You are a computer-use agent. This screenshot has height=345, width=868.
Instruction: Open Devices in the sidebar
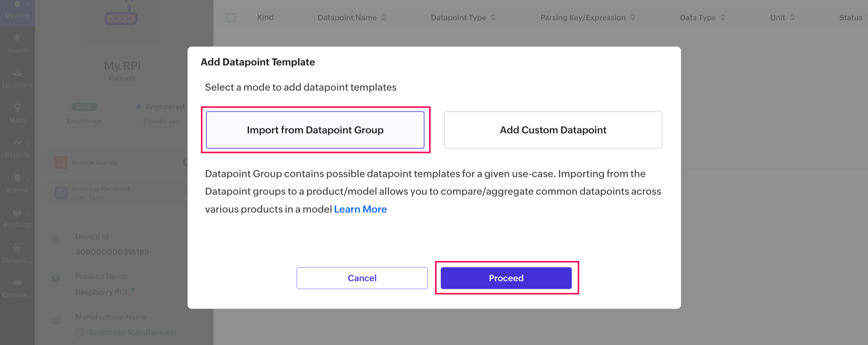pyautogui.click(x=17, y=9)
